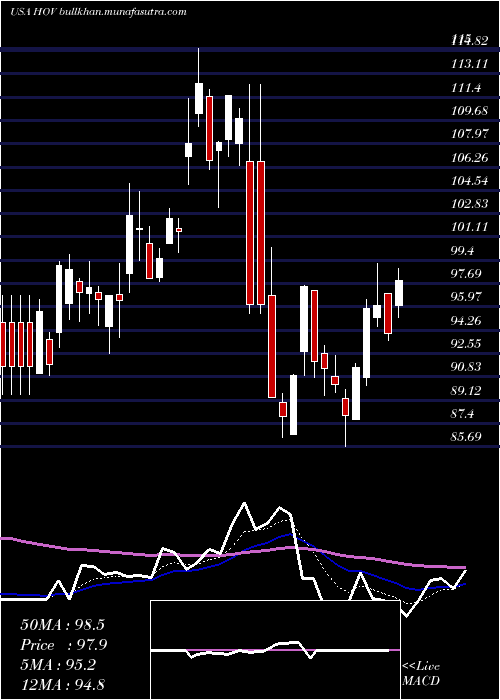Click the 50MA : 98.5 readout
Screen dimensions: 500x700
(x=62, y=625)
